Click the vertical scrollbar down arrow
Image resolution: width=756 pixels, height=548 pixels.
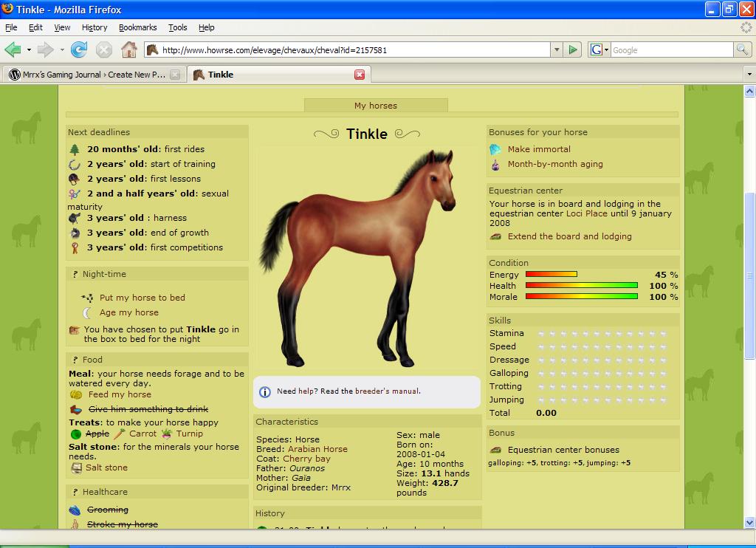pos(749,522)
